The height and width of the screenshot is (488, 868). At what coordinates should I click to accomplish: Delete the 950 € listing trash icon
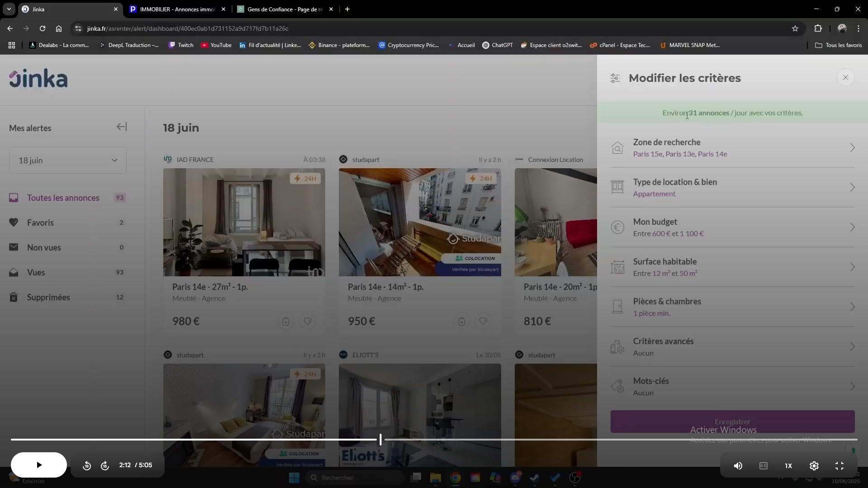tap(461, 321)
